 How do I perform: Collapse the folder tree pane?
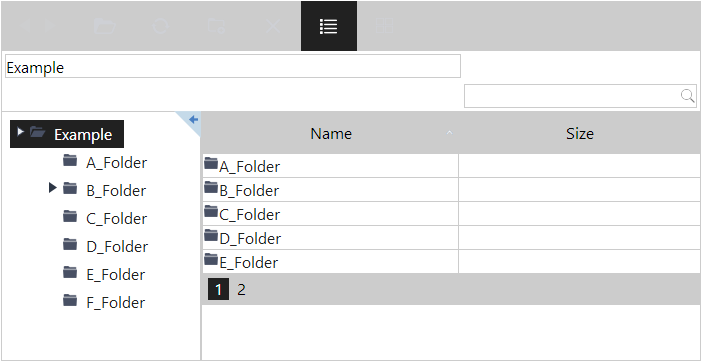click(193, 119)
